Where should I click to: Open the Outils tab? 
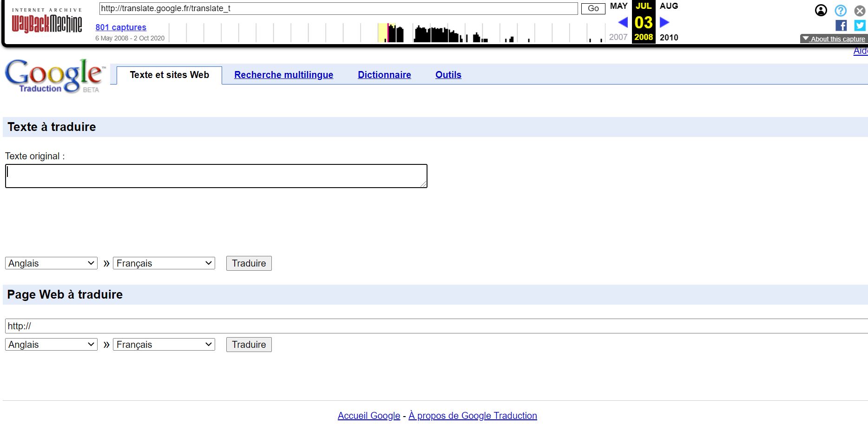(x=448, y=75)
